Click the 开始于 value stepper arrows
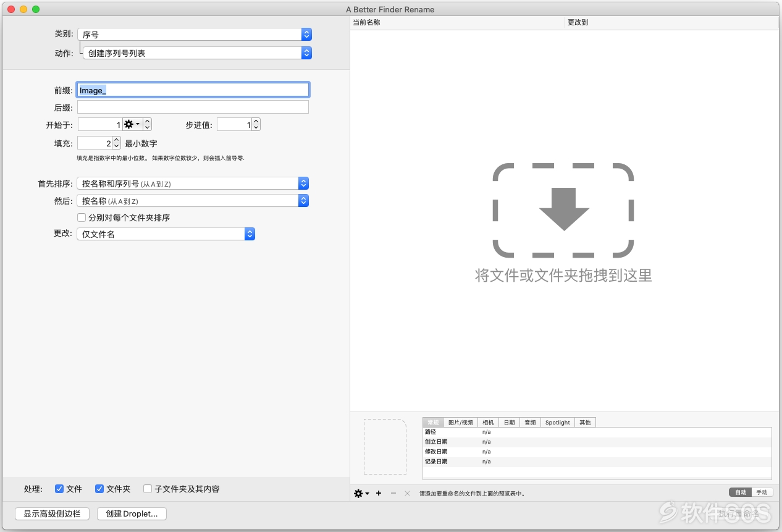 point(148,125)
